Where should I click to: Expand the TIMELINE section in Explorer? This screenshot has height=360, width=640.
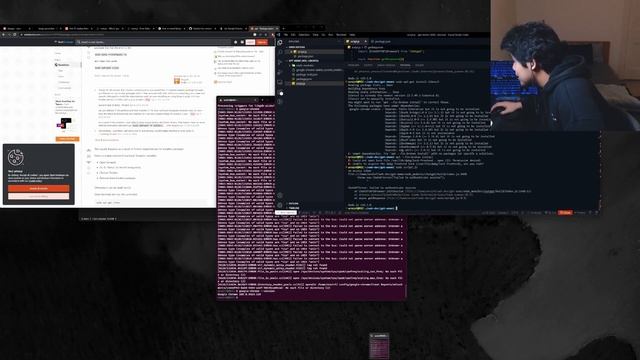pyautogui.click(x=294, y=208)
